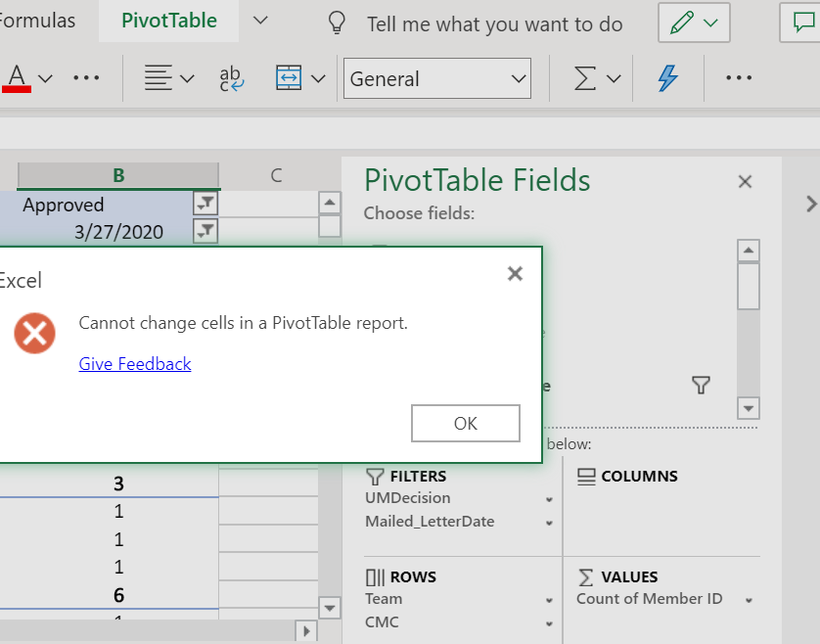
Task: Toggle wrap text icon
Action: pyautogui.click(x=231, y=78)
